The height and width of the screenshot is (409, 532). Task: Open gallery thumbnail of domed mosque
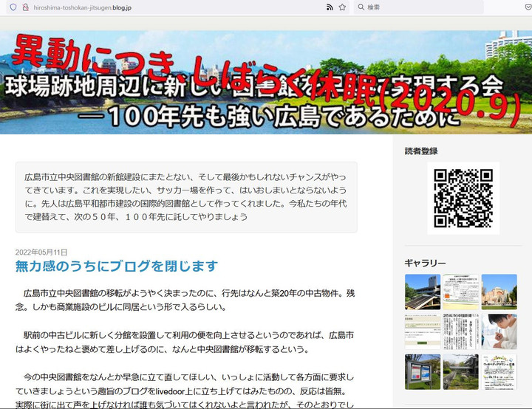tap(499, 292)
